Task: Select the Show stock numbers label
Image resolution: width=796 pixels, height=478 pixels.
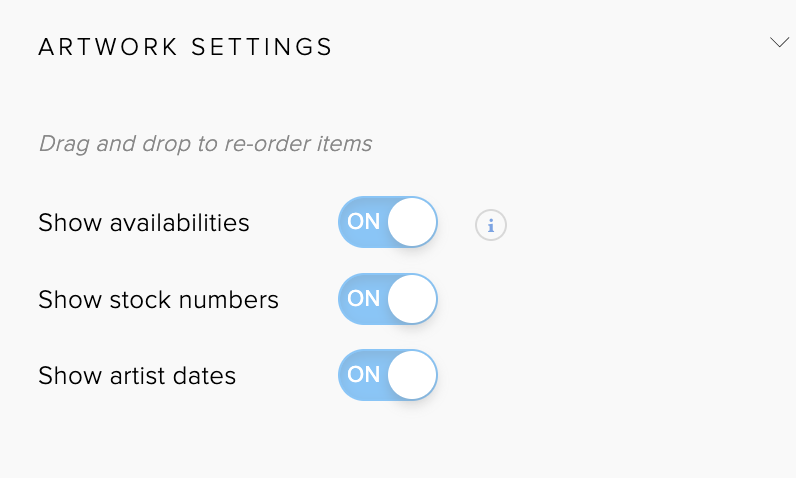Action: [158, 299]
